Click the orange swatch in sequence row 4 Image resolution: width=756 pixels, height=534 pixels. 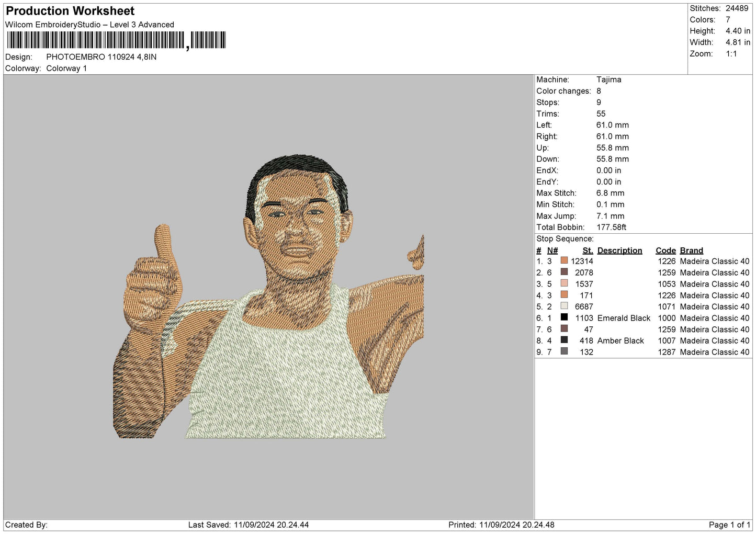pos(564,294)
